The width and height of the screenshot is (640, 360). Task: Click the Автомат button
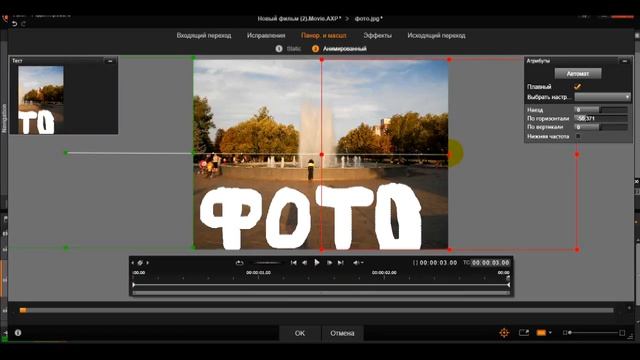point(578,73)
